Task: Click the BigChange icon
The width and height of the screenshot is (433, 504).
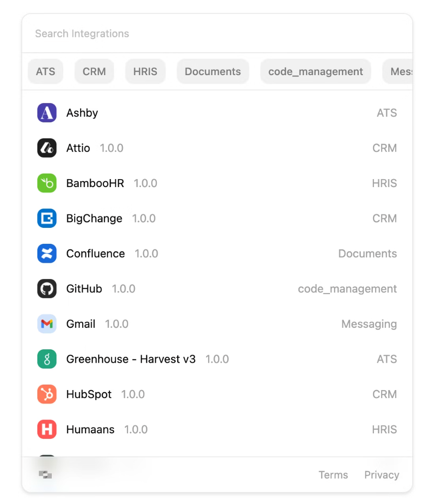Action: (x=46, y=218)
